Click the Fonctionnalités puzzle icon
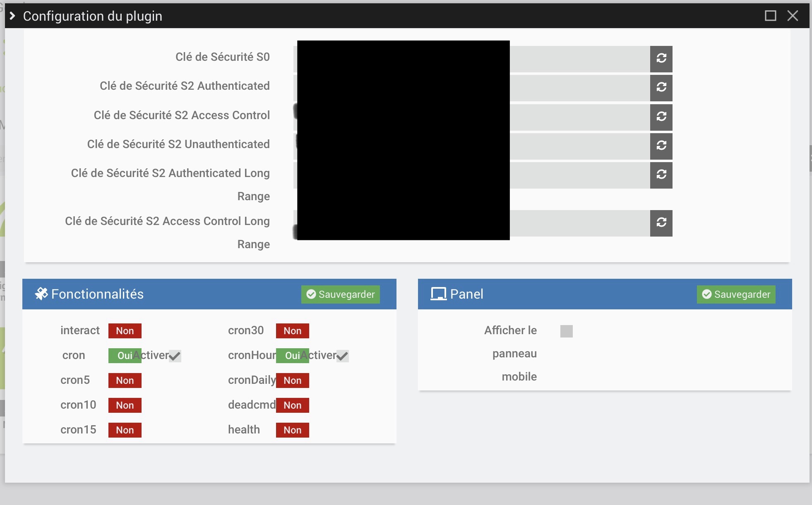This screenshot has width=812, height=505. (x=41, y=294)
